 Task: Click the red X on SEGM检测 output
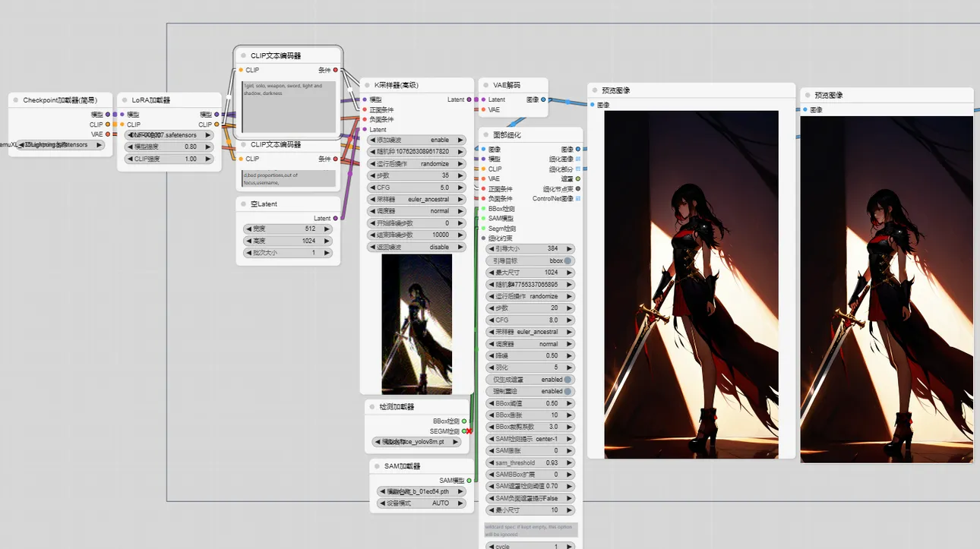tap(469, 431)
